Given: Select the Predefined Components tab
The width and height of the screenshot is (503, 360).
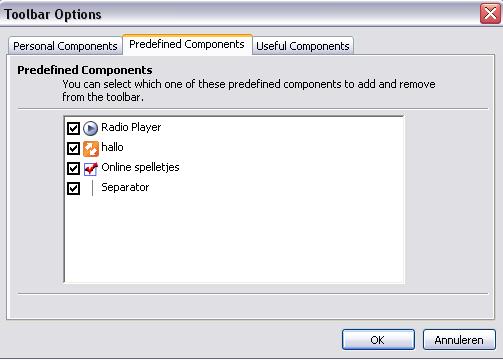Looking at the screenshot, I should pyautogui.click(x=187, y=44).
